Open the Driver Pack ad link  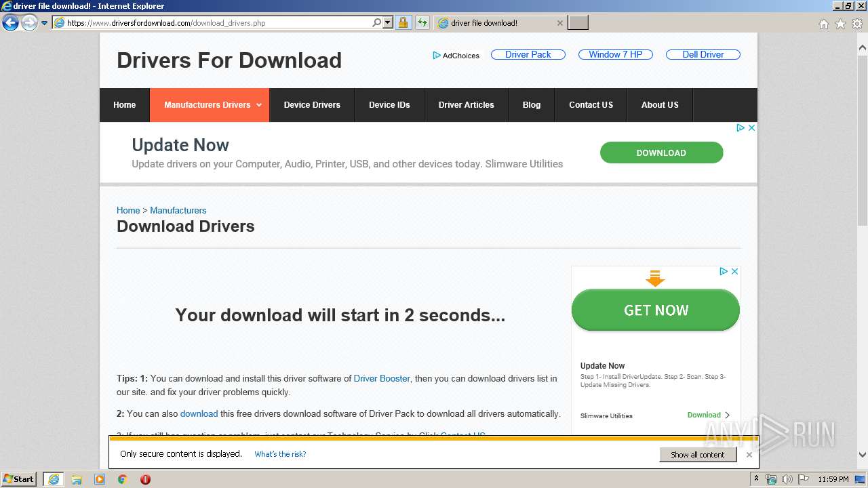coord(528,54)
